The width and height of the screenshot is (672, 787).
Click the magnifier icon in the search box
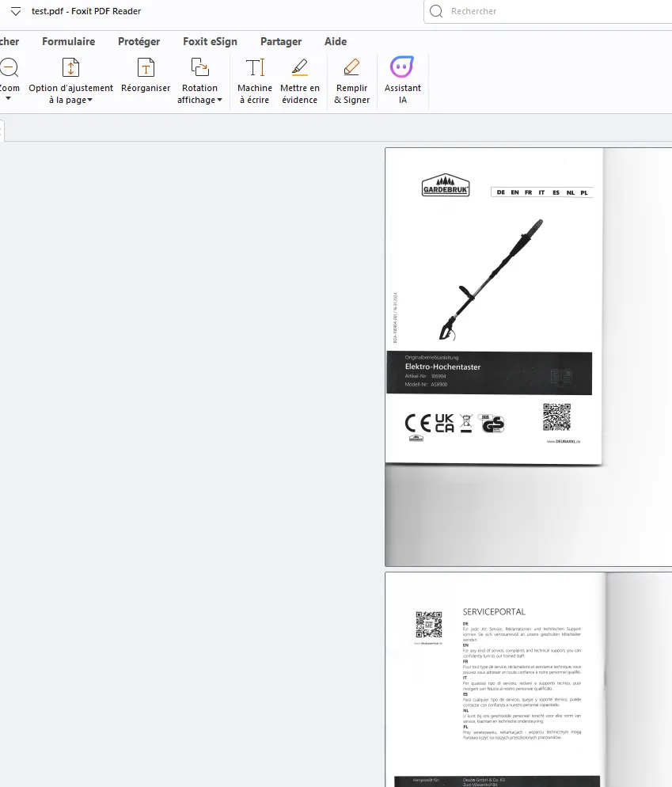(436, 11)
